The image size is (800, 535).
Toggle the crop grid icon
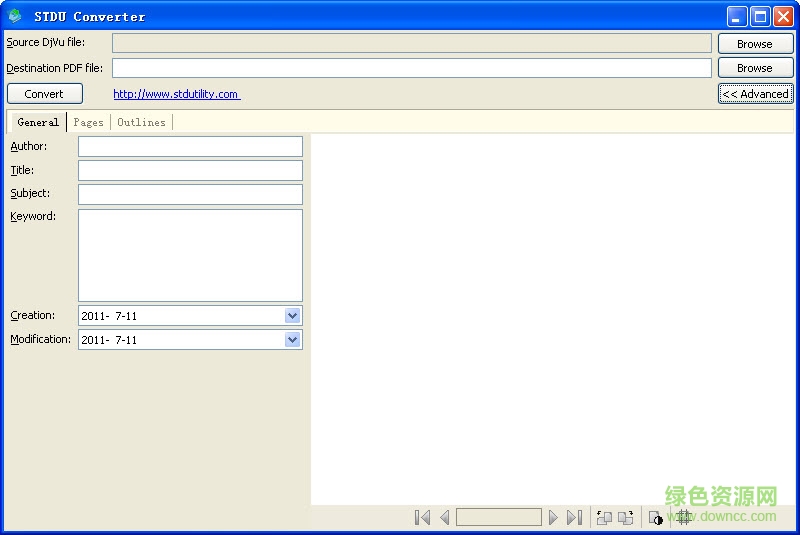(684, 518)
